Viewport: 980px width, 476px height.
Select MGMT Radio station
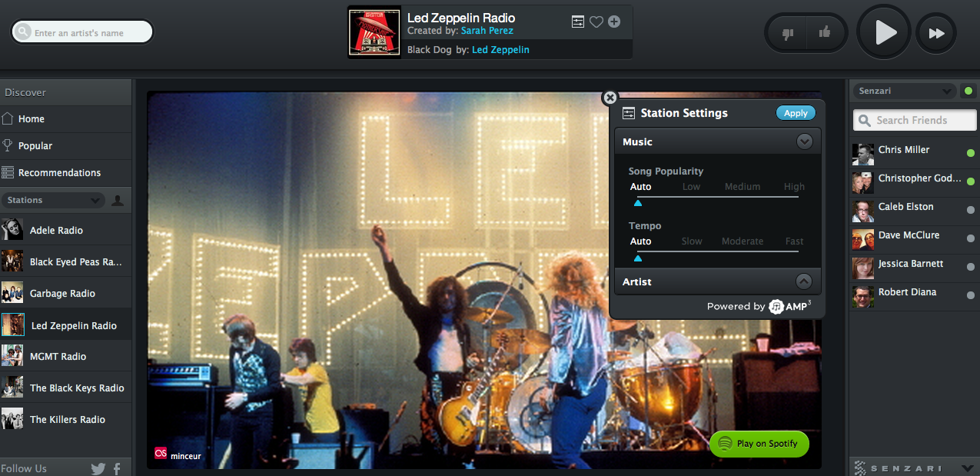pos(66,356)
